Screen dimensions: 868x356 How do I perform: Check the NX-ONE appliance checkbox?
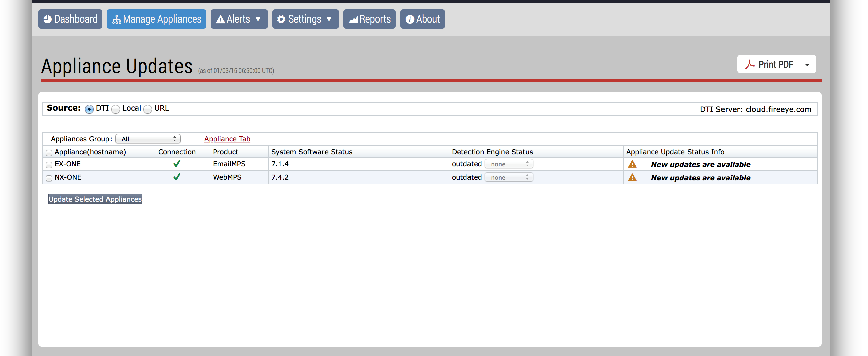point(49,178)
